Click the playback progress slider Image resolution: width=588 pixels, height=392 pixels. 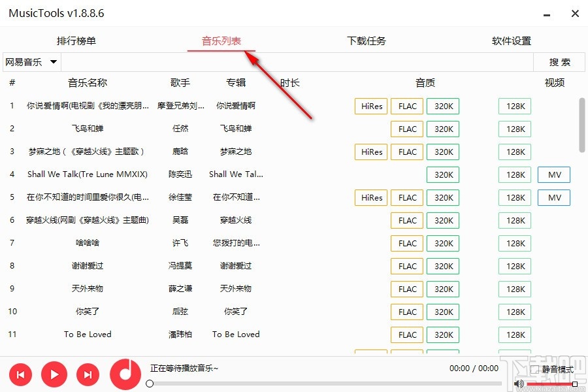click(x=327, y=384)
